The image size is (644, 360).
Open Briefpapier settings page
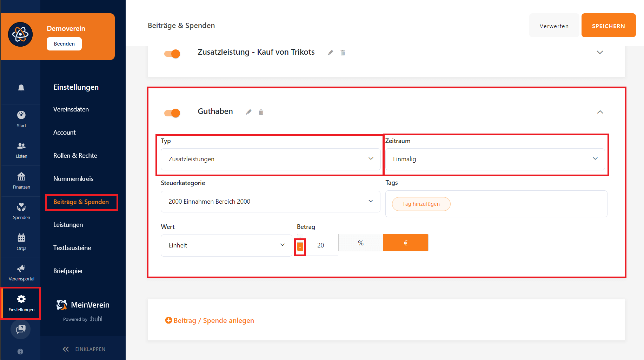tap(68, 271)
